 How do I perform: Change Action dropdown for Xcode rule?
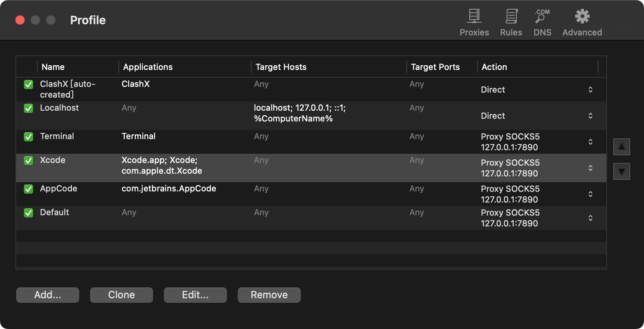tap(590, 168)
